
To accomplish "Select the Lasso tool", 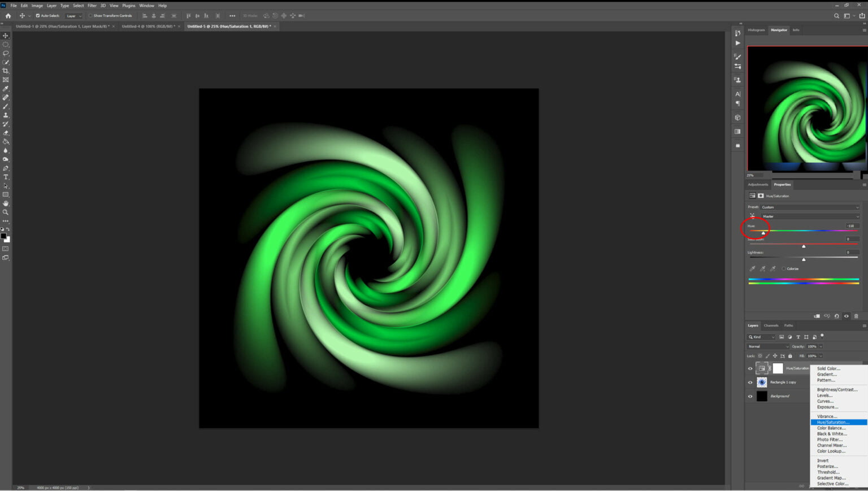I will (6, 53).
